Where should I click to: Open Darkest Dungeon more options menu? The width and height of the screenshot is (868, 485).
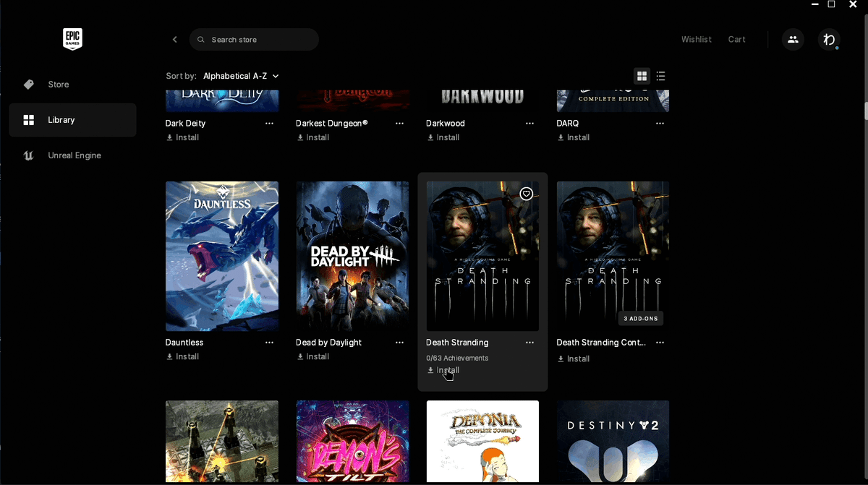click(399, 124)
